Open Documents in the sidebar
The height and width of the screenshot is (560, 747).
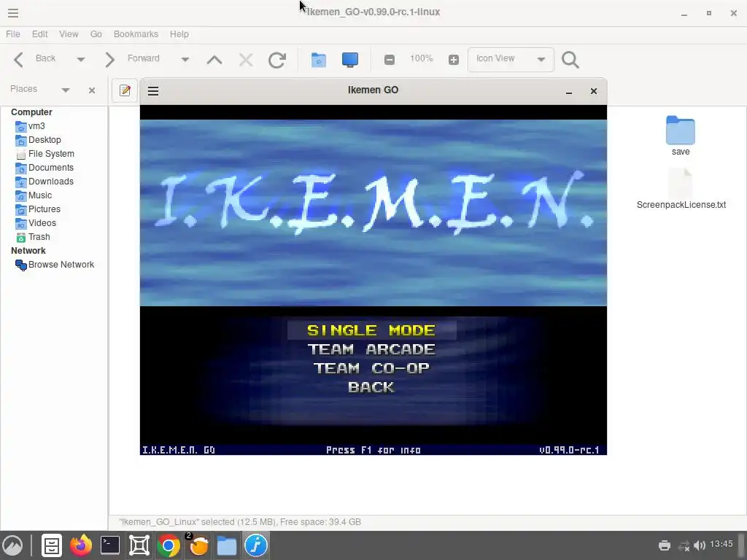point(44,168)
